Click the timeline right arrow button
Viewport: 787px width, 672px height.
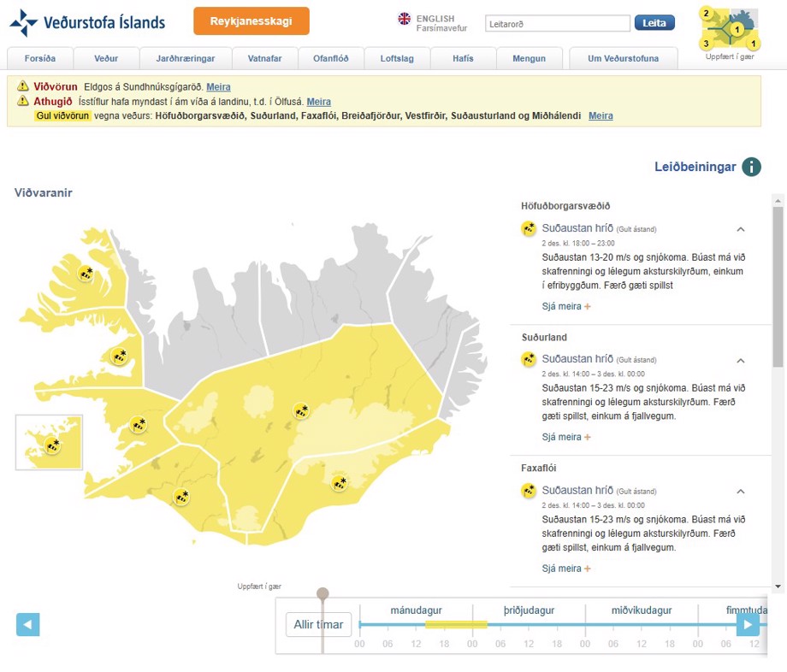pyautogui.click(x=748, y=625)
